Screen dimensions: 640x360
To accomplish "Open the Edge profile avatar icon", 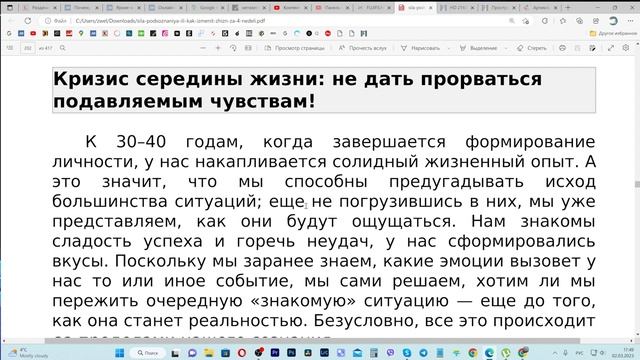I will point(613,20).
